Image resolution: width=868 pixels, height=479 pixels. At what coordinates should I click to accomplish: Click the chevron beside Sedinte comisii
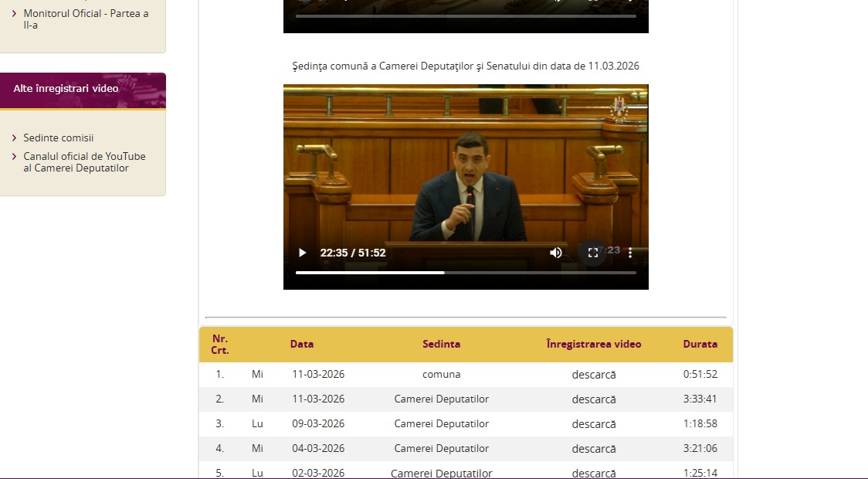[x=15, y=138]
